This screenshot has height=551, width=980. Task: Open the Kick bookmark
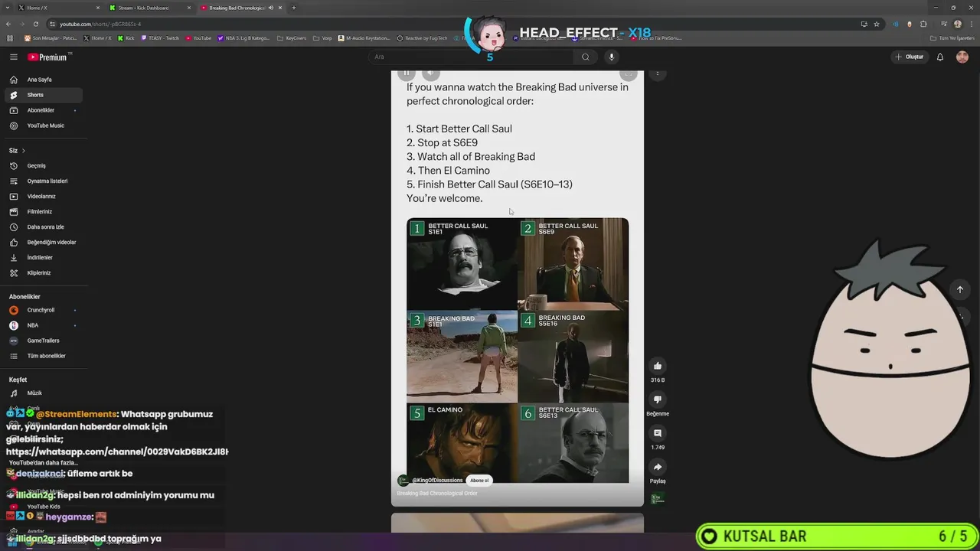point(125,37)
